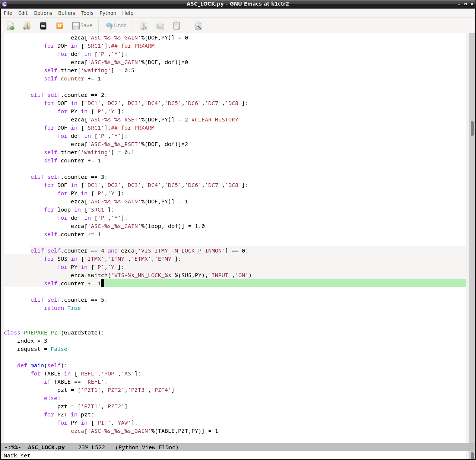476x460 pixels.
Task: Click the editor's vertical scrollbar thumb
Action: point(472,129)
